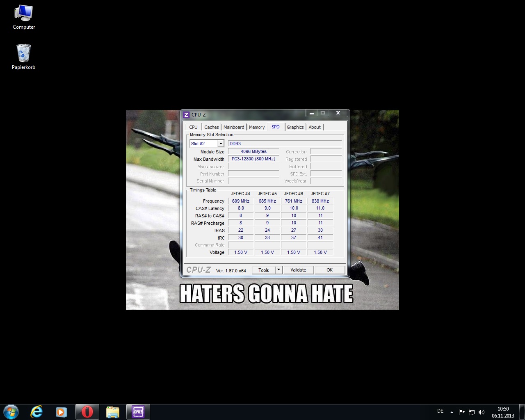This screenshot has width=525, height=420.
Task: Click the tRC value 33
Action: (x=267, y=237)
